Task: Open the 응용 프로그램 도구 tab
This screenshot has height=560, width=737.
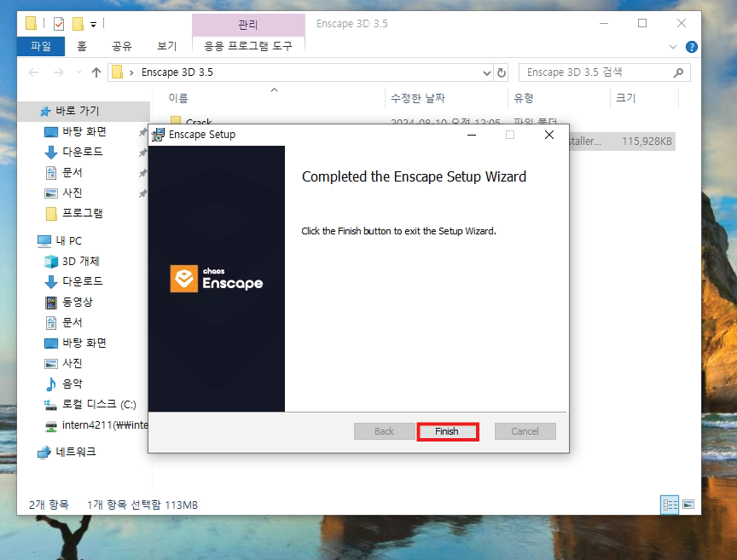Action: (248, 46)
